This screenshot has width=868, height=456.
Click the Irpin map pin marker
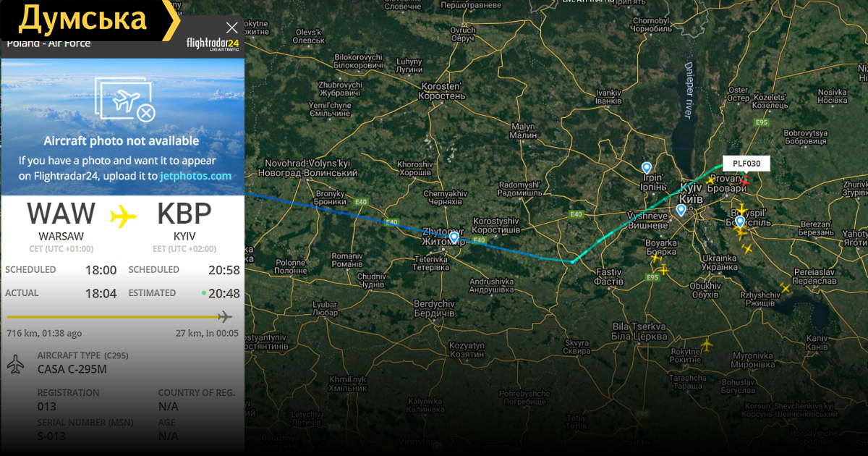coord(647,168)
